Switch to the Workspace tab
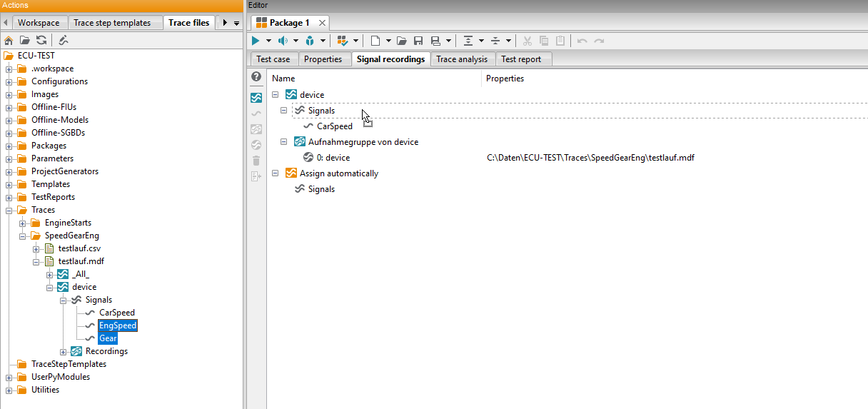 [39, 23]
